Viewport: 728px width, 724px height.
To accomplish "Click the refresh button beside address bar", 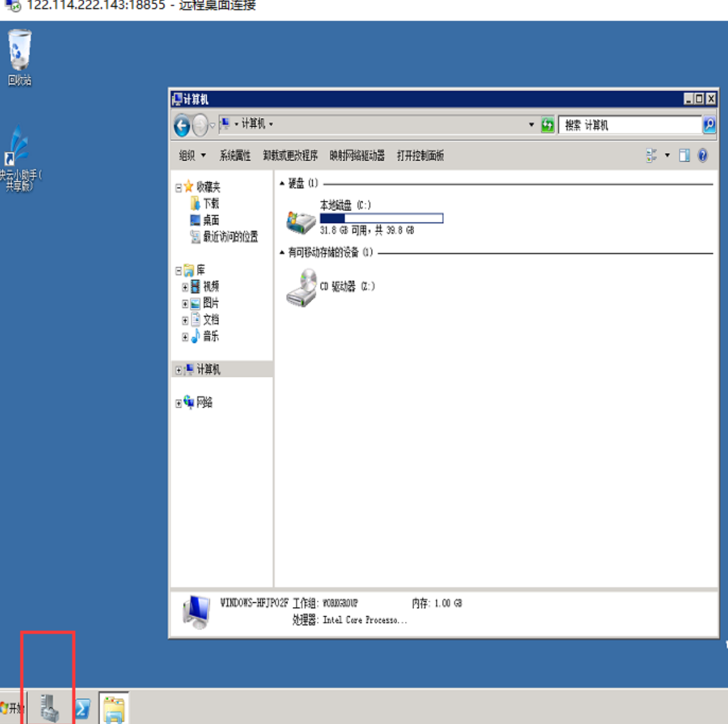I will tap(547, 125).
